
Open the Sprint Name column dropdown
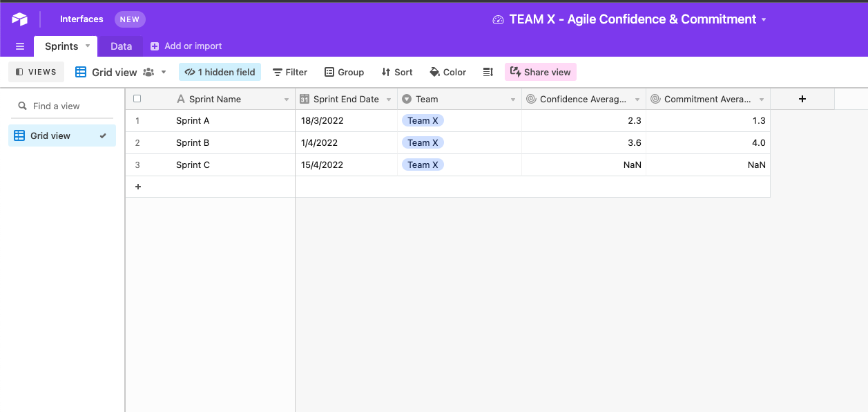coord(287,100)
